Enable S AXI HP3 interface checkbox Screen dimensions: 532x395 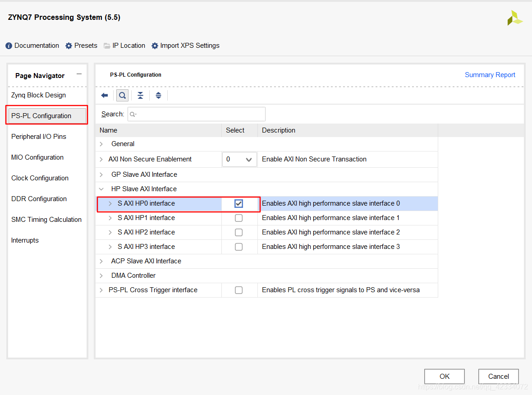click(x=239, y=247)
